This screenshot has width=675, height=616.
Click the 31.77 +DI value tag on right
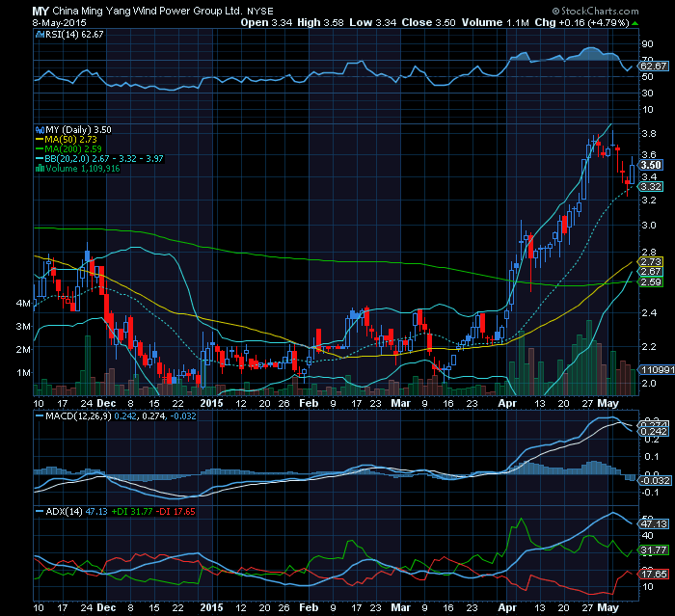(654, 550)
